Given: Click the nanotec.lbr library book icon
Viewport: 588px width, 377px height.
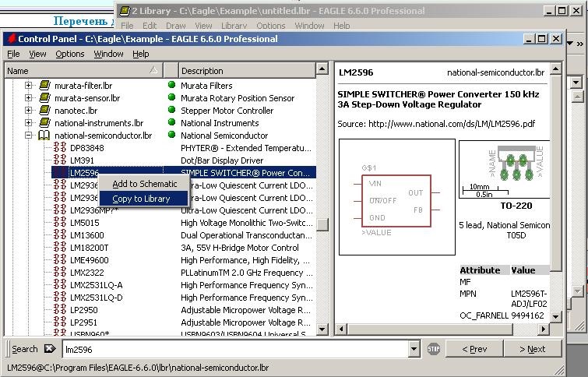Looking at the screenshot, I should (x=44, y=110).
